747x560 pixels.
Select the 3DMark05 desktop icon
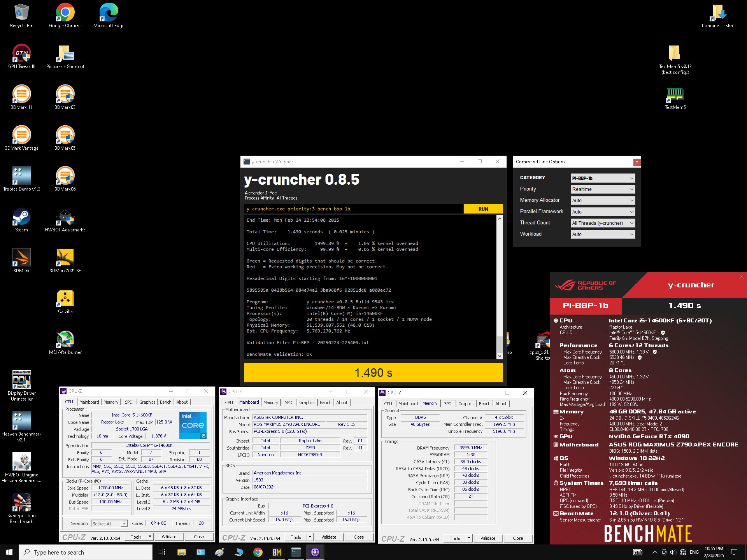pyautogui.click(x=65, y=139)
